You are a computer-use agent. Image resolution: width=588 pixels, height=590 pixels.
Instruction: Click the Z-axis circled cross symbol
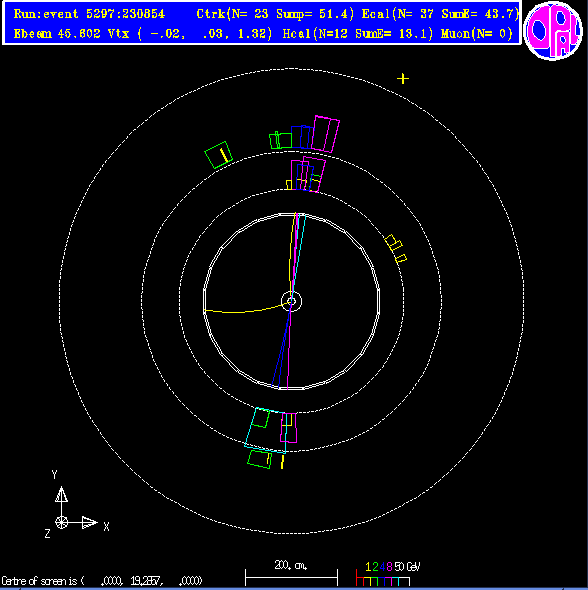click(x=61, y=522)
